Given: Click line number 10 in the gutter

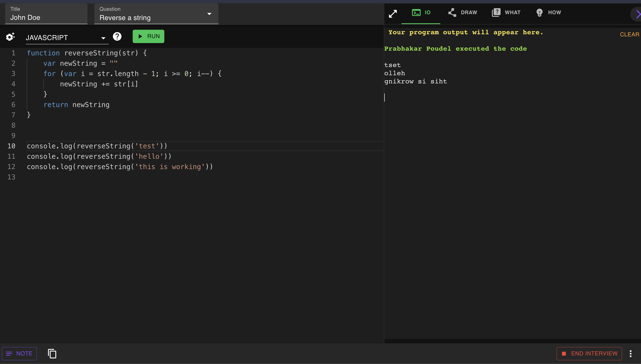Looking at the screenshot, I should [x=11, y=146].
